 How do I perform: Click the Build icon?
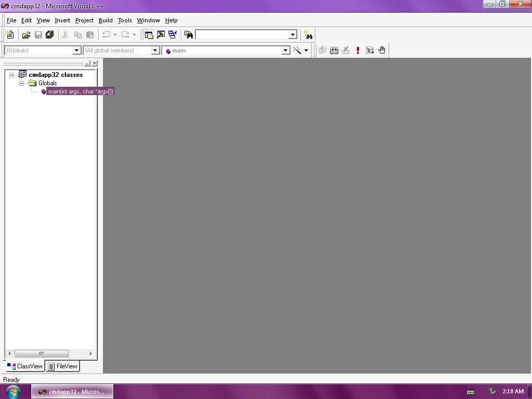(x=334, y=50)
